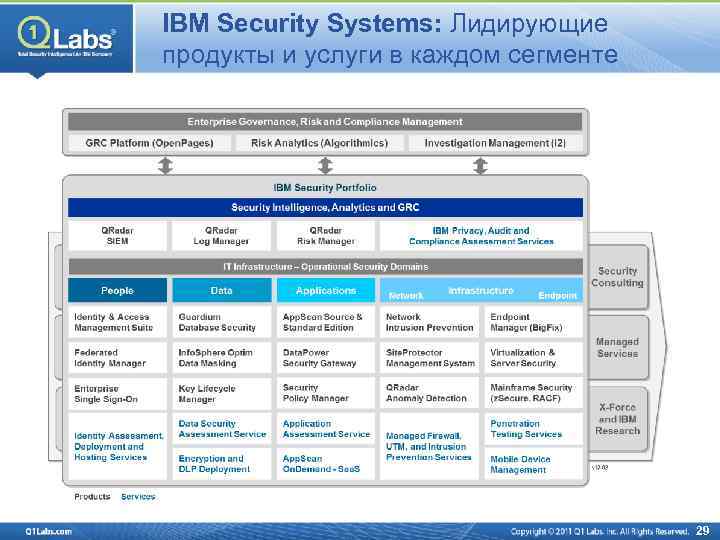
Task: Open Data Security Assessment Service
Action: [x=222, y=429]
